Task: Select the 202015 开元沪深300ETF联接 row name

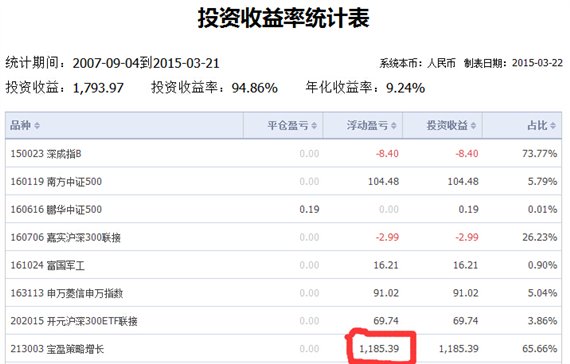Action: (74, 321)
